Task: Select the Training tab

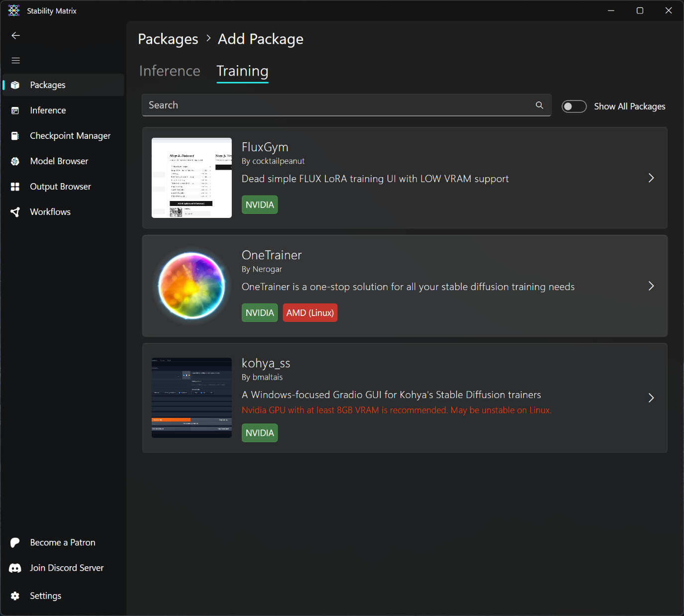Action: [x=242, y=71]
